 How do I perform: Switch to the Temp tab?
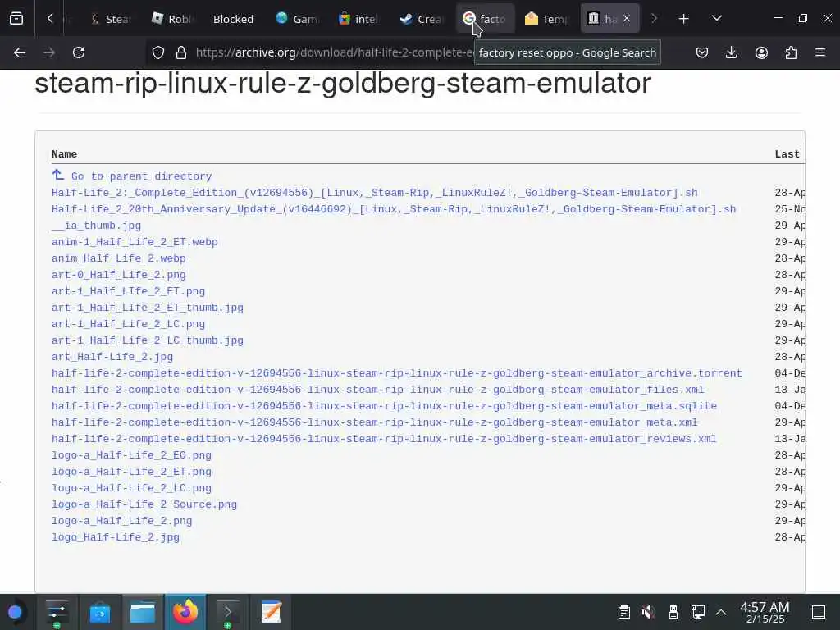(546, 19)
